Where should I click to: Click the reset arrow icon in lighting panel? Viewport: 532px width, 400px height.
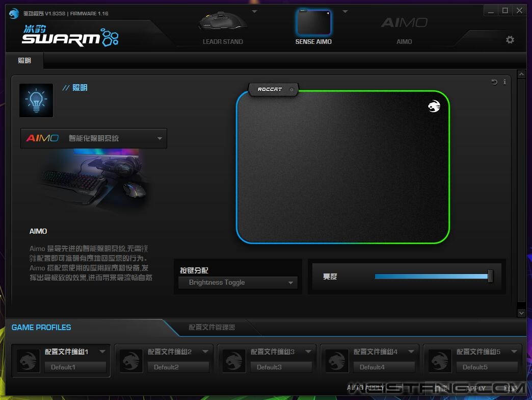click(494, 82)
